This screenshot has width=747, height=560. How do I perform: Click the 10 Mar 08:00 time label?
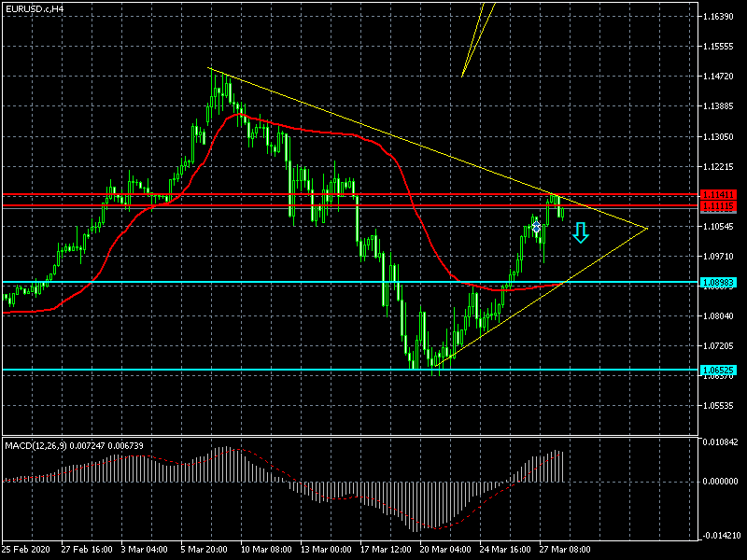(266, 549)
